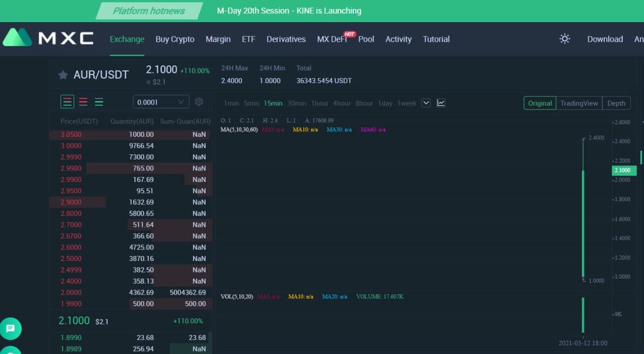Select the 2.6000 sell order price
The width and height of the screenshot is (644, 354).
(71, 247)
